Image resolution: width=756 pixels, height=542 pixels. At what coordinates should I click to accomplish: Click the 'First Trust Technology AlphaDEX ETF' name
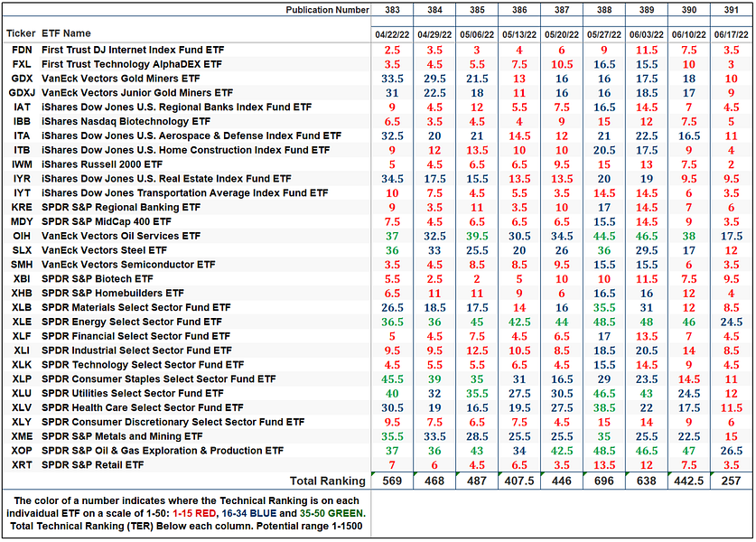(x=132, y=64)
